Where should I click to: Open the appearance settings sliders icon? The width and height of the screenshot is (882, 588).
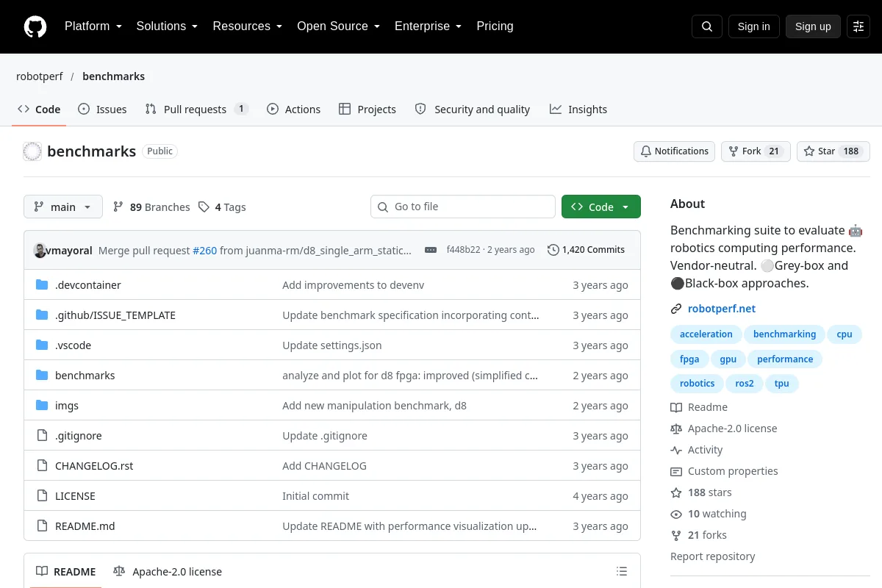click(x=858, y=26)
